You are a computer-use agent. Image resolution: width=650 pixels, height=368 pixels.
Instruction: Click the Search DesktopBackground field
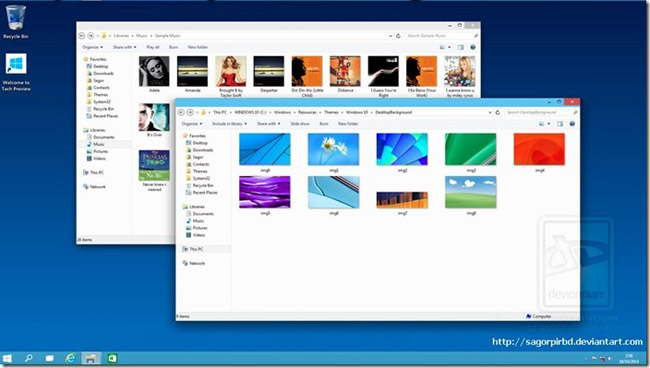click(541, 112)
